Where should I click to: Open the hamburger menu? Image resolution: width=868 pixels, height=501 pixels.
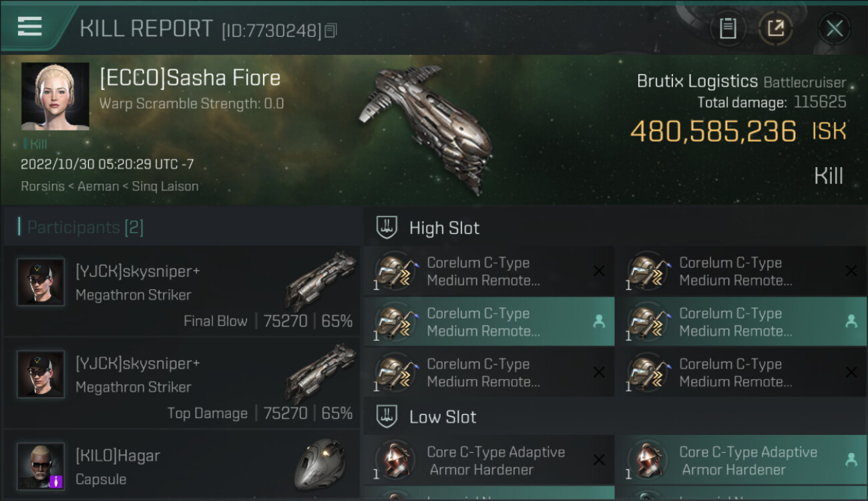tap(30, 27)
